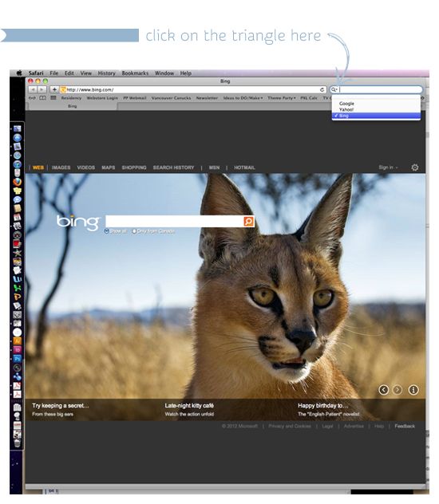The image size is (439, 504).
Task: Open the Address Book Dock icon
Action: click(18, 209)
